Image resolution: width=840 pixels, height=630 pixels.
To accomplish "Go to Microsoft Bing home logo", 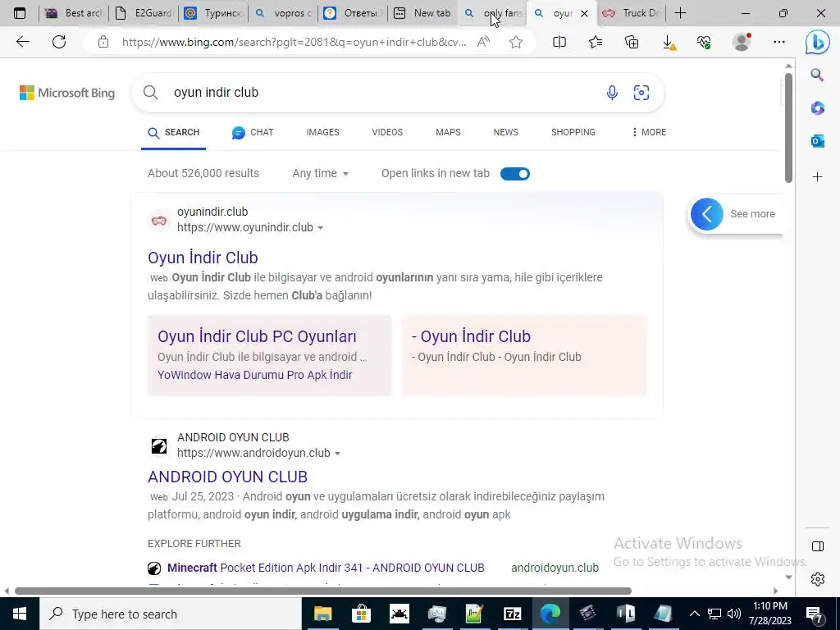I will (67, 93).
